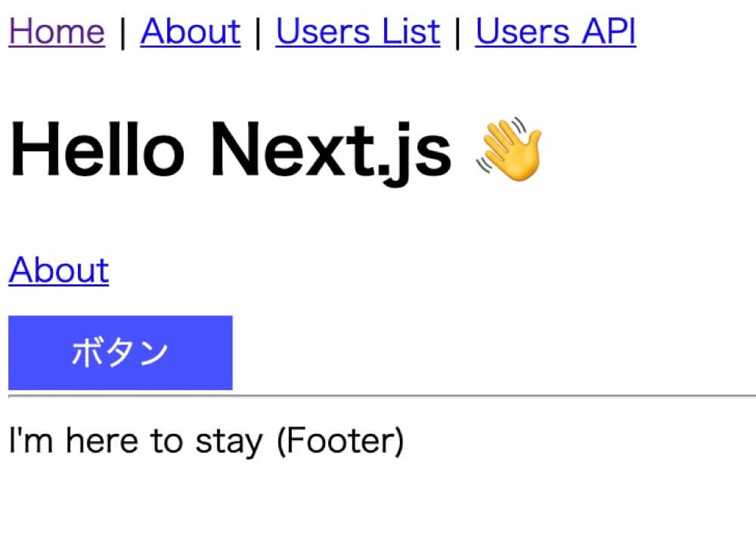
Task: Click the word API in the navigation
Action: 609,32
